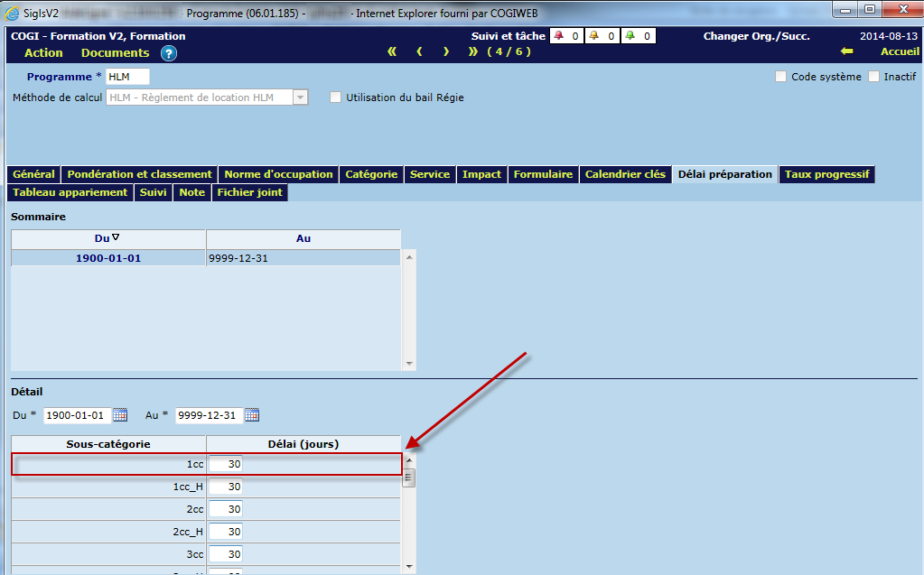The image size is (924, 575).
Task: Open the Documents menu
Action: pyautogui.click(x=115, y=52)
